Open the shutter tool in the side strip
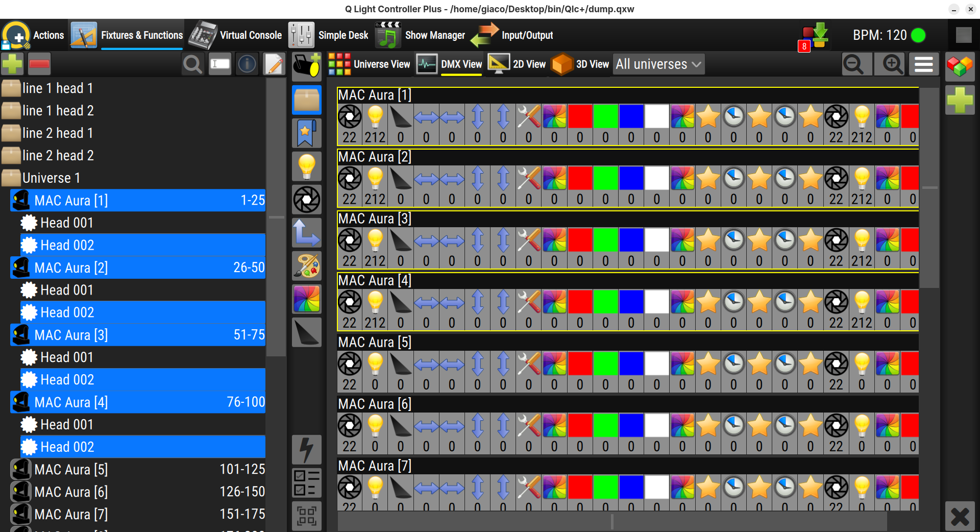The height and width of the screenshot is (532, 980). point(307,199)
